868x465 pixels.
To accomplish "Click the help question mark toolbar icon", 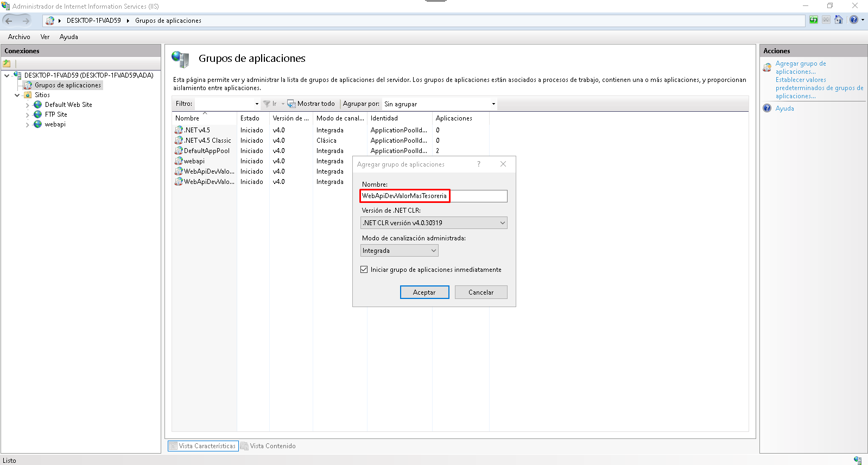I will (854, 20).
